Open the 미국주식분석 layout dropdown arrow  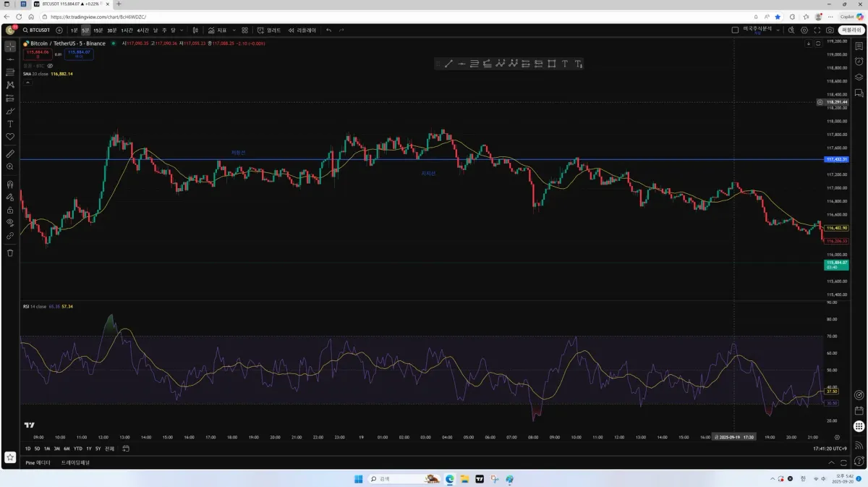click(x=778, y=30)
